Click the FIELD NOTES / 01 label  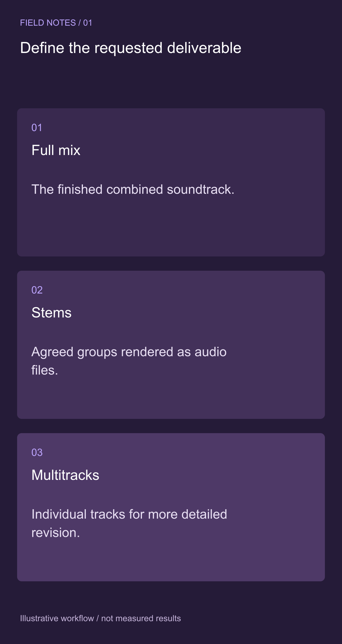(56, 23)
